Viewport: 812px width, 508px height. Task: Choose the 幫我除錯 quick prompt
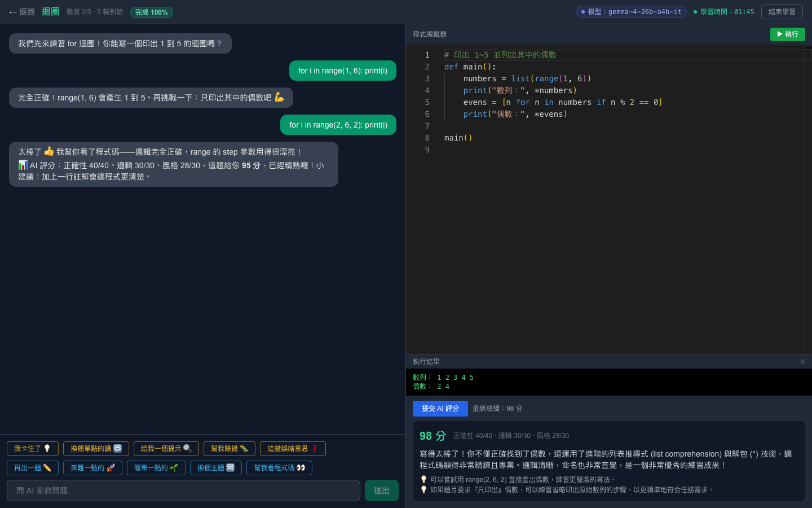pyautogui.click(x=230, y=449)
